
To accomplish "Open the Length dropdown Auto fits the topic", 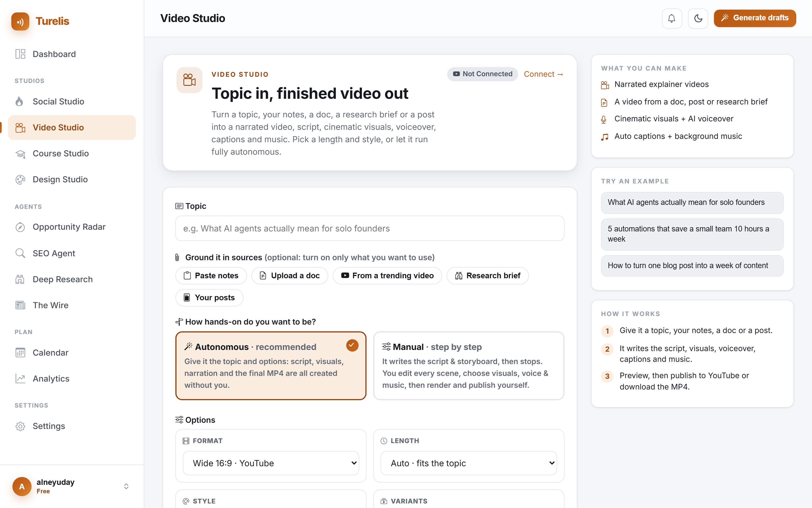I will [x=469, y=463].
